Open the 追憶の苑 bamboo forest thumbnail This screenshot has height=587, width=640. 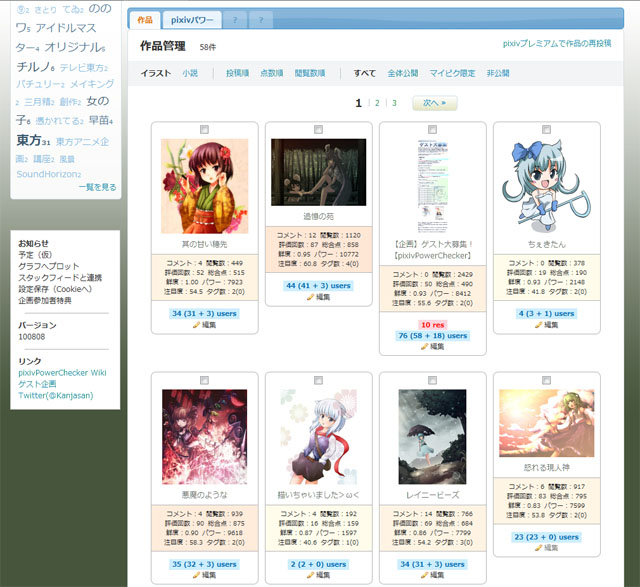(x=318, y=172)
